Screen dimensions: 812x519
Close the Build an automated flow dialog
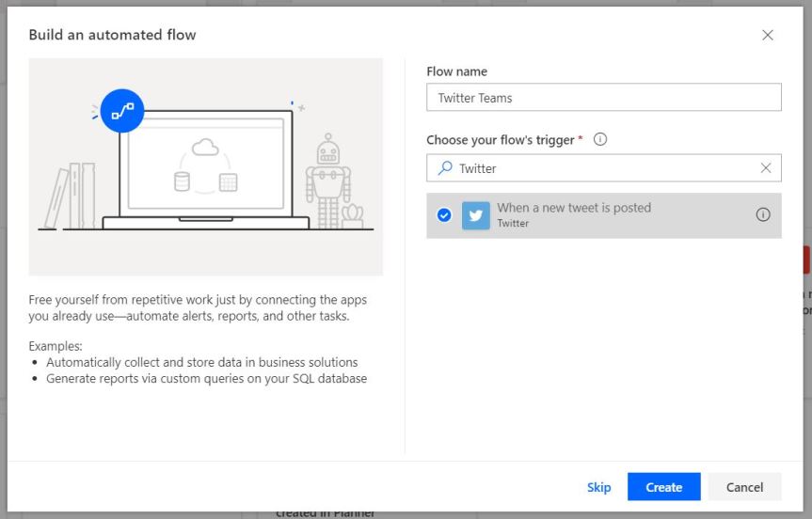tap(768, 36)
